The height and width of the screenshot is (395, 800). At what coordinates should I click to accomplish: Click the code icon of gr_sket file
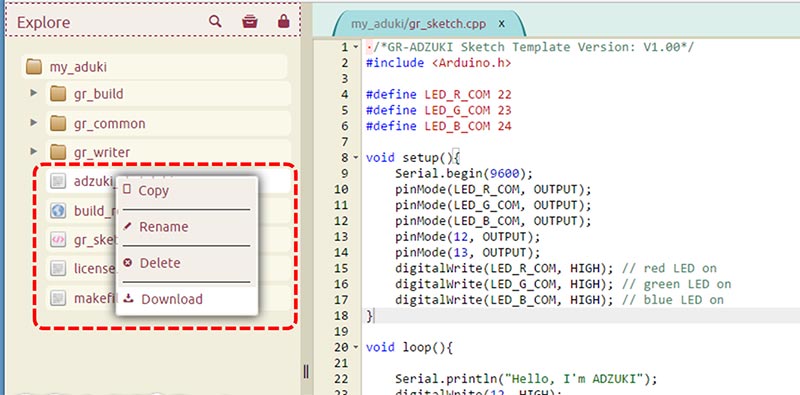(58, 239)
